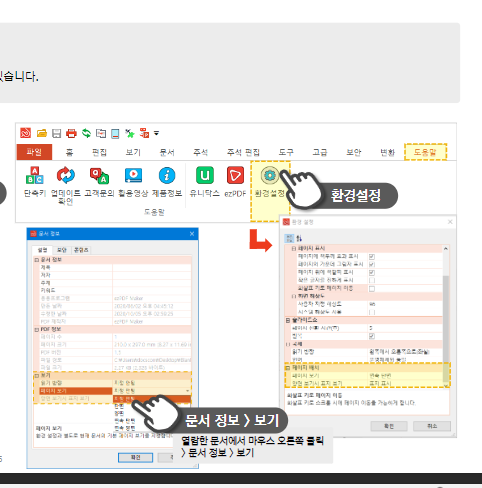Image resolution: width=482 pixels, height=488 pixels.
Task: Choose 연속 양면 from page view list
Action: (x=125, y=428)
